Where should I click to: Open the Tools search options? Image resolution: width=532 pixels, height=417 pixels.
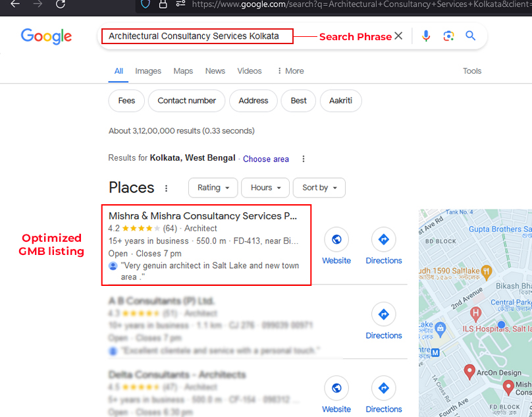point(472,71)
